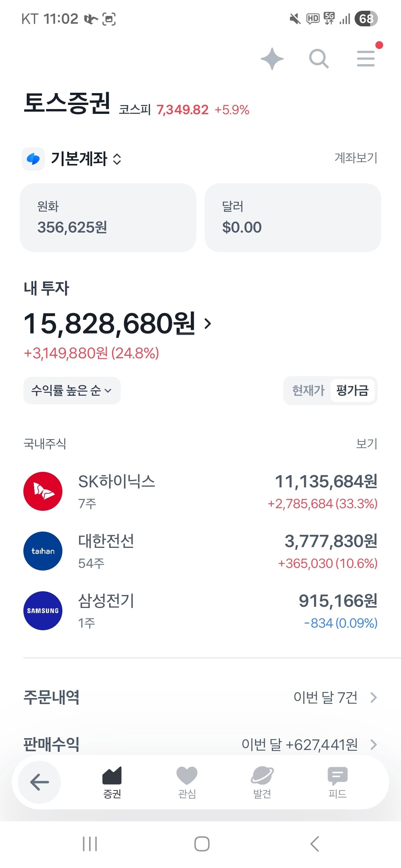This screenshot has height=868, width=401.
Task: Tap 보기 next to 국내주식
Action: coord(366,443)
